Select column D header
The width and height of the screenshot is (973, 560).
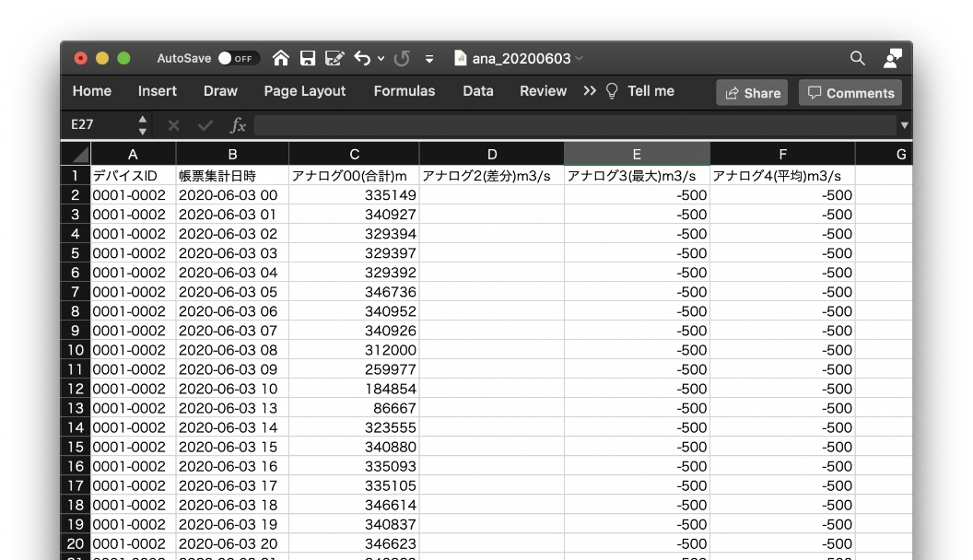(x=492, y=154)
